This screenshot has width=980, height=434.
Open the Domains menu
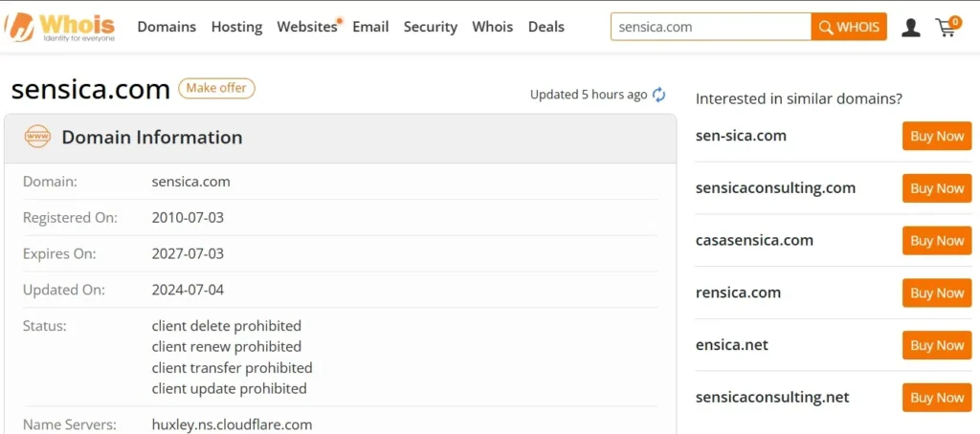(167, 27)
